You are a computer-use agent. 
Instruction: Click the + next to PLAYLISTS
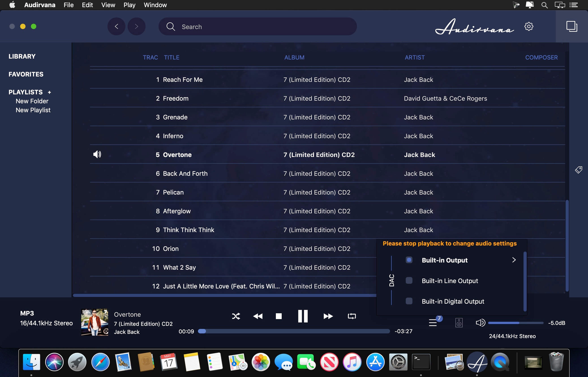point(49,92)
